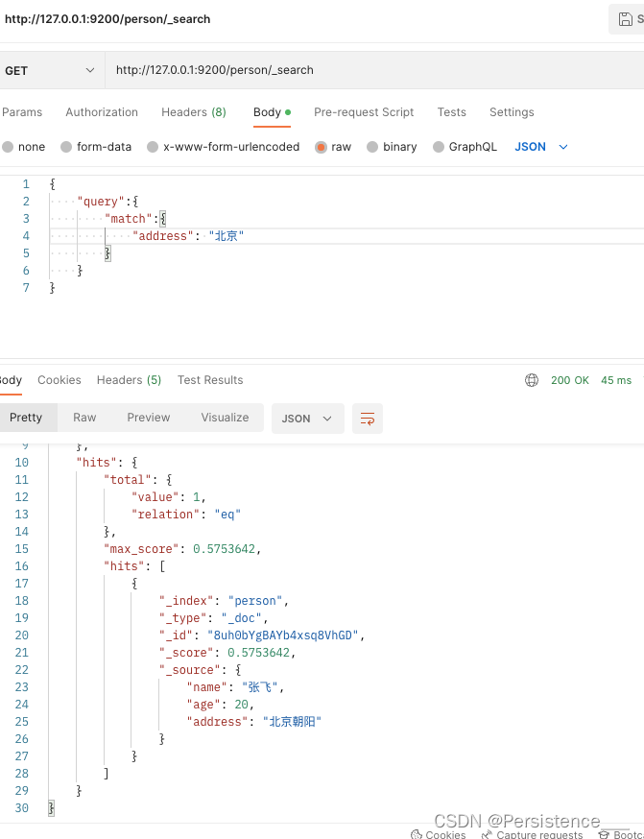Click the "relation": "eq" response line

click(186, 515)
